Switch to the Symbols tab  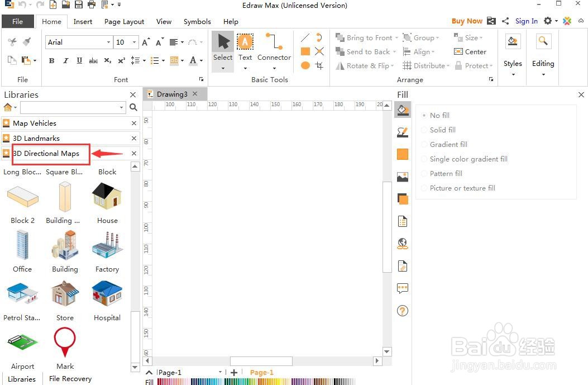[197, 21]
